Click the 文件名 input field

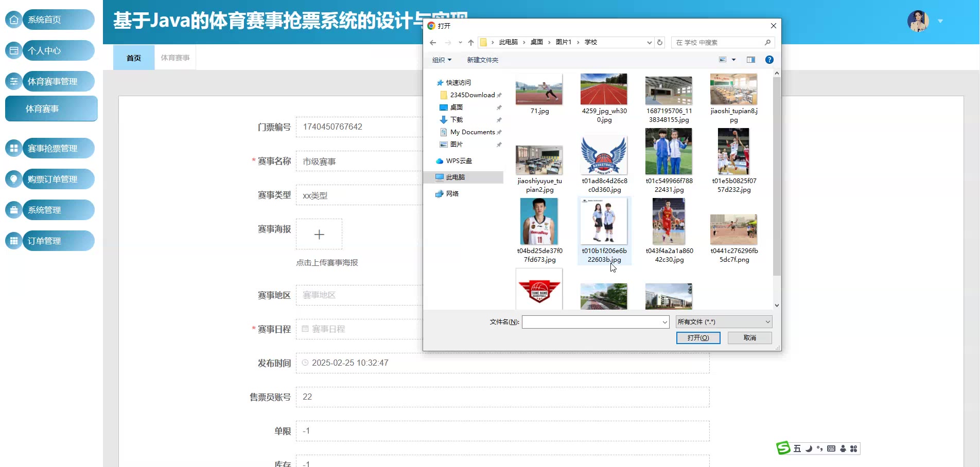point(591,322)
